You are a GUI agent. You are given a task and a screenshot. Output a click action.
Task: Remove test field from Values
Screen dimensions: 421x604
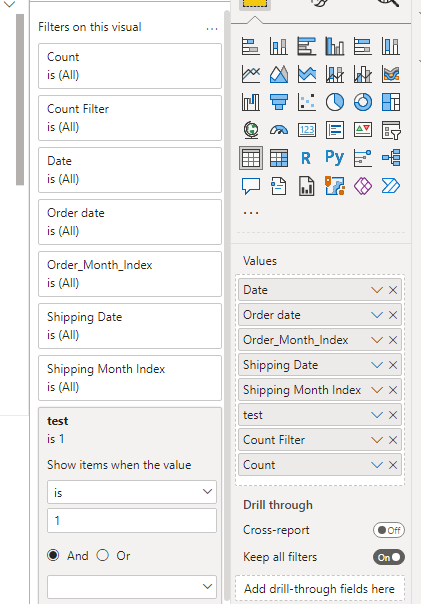coord(393,415)
